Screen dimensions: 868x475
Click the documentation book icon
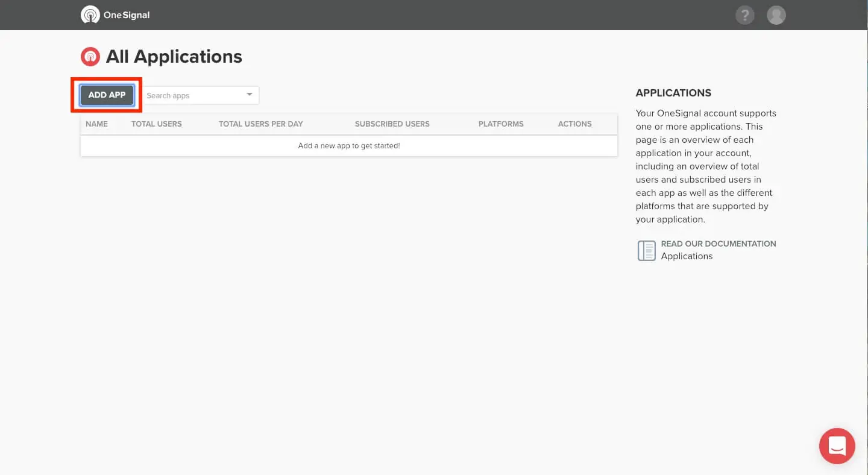646,250
